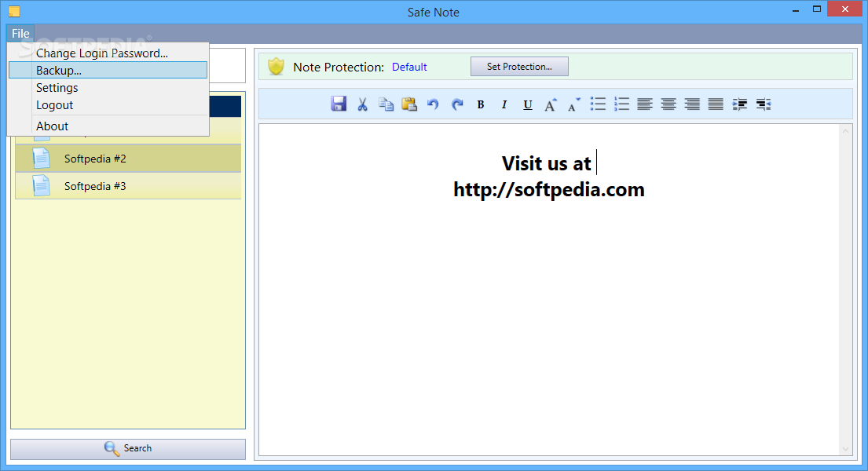Redo the last undone edit
868x471 pixels.
[456, 104]
